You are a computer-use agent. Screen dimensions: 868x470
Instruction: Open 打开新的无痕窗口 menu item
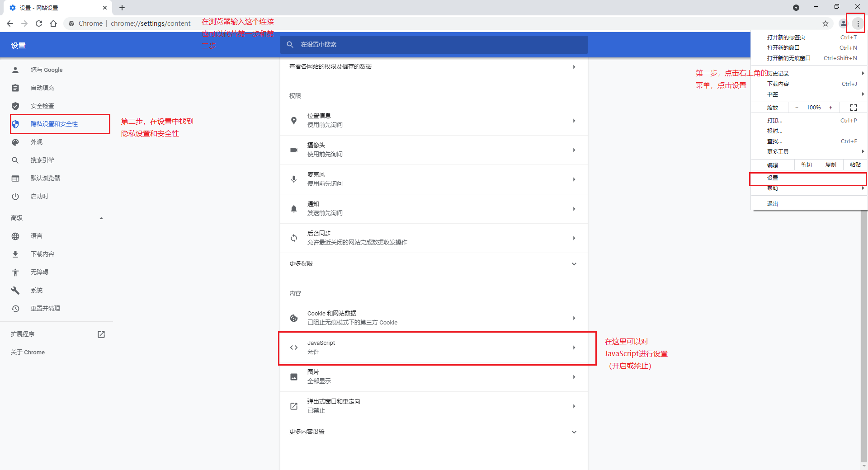pos(789,58)
